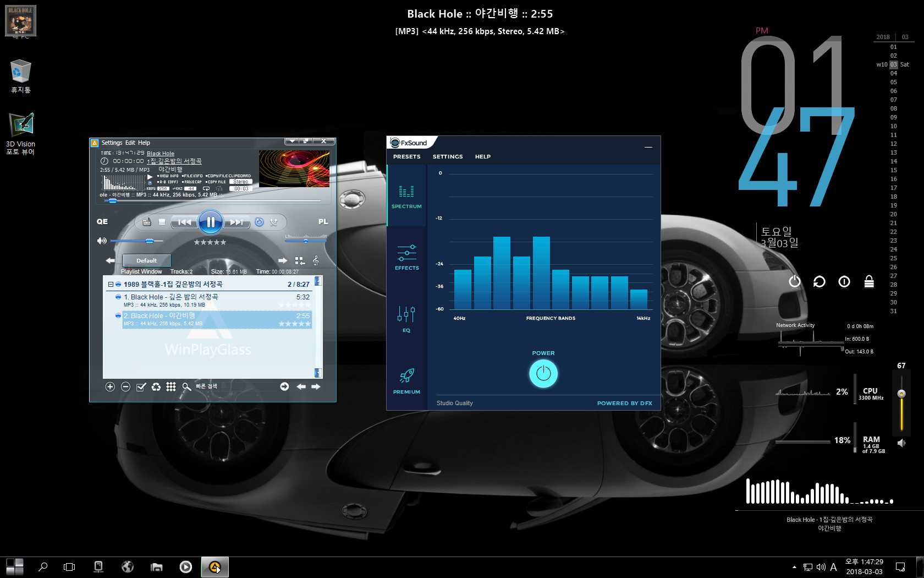This screenshot has width=924, height=578.
Task: Toggle the A-B (OFF) repeat option
Action: click(168, 182)
